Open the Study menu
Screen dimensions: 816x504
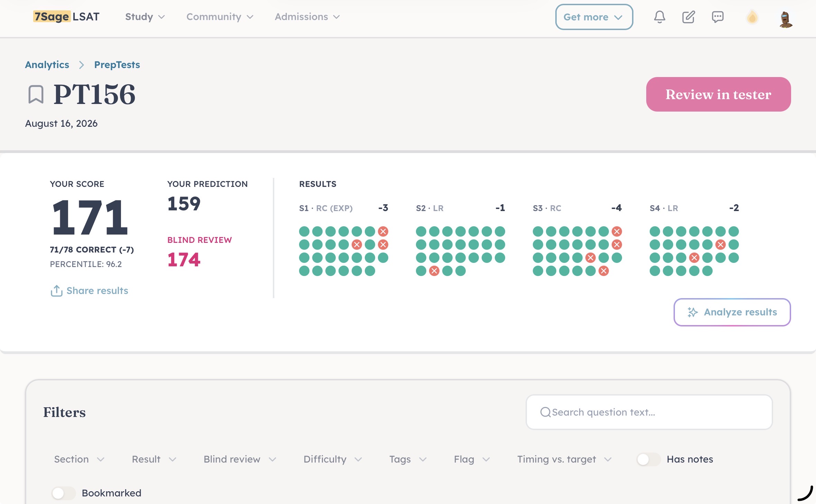coord(145,17)
